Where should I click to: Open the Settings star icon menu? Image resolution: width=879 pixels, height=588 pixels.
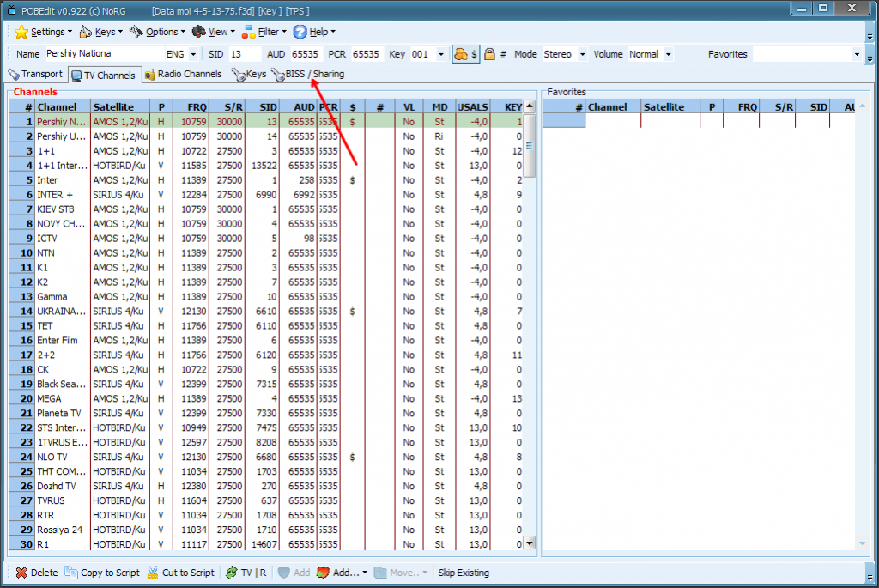(21, 32)
